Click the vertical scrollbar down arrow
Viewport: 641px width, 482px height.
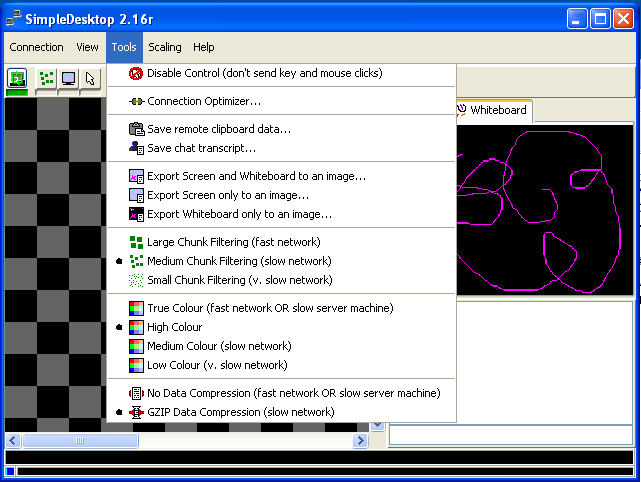click(x=378, y=426)
